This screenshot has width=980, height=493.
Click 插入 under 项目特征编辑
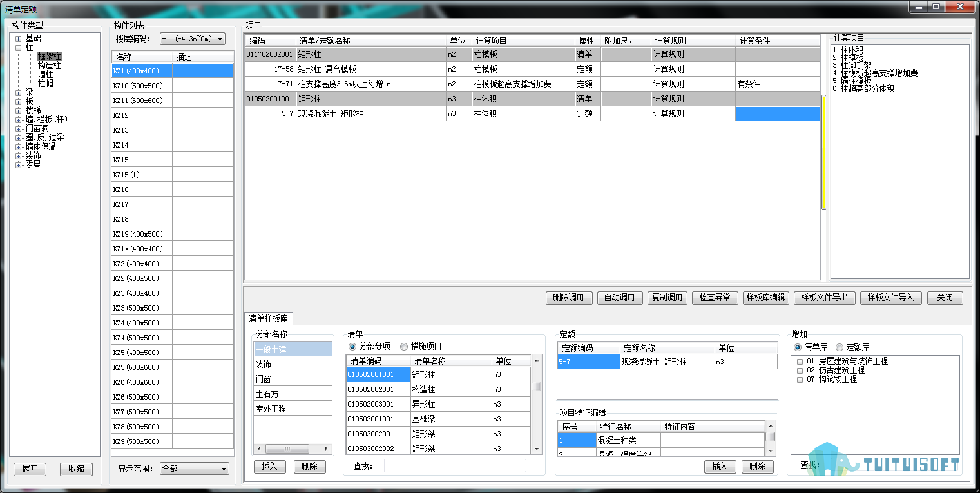(x=720, y=467)
